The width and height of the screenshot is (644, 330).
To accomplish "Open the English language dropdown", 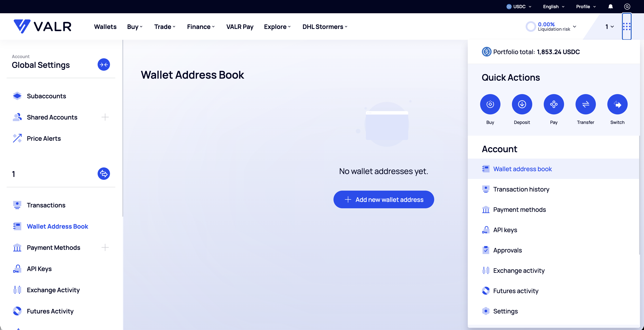I will click(x=553, y=6).
